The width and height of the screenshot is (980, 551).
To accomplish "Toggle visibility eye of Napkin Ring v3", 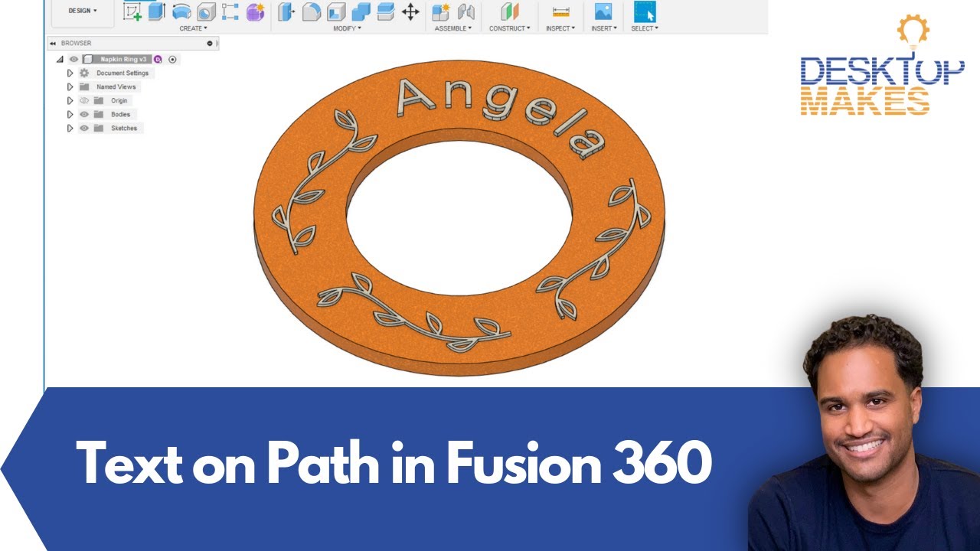I will [x=74, y=59].
